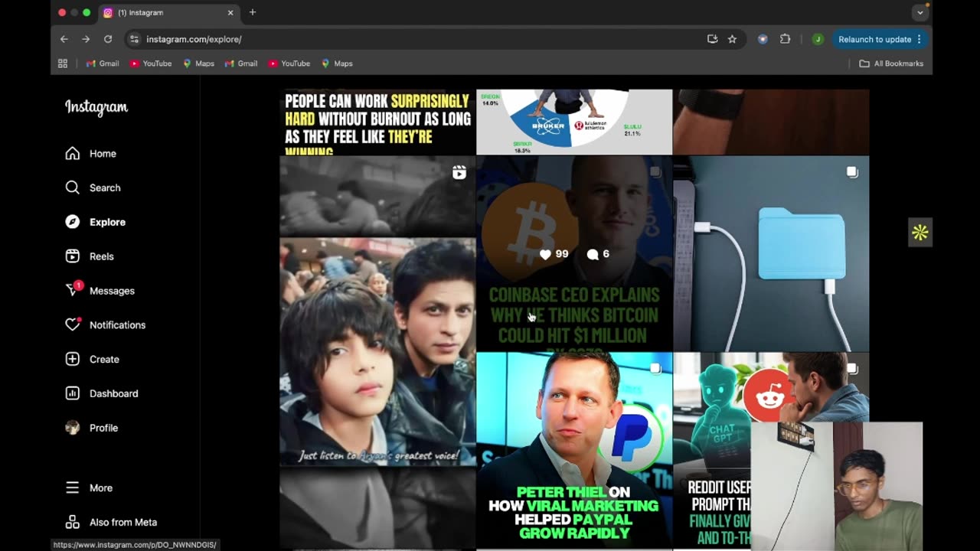The image size is (980, 551).
Task: Open second YouTube bookmark
Action: [289, 64]
